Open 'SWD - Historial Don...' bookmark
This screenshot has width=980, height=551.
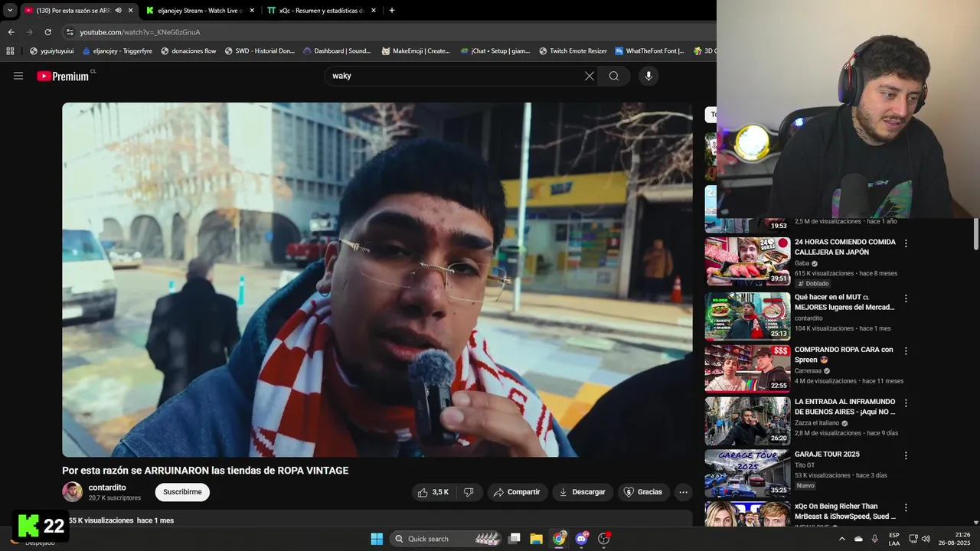tap(260, 51)
